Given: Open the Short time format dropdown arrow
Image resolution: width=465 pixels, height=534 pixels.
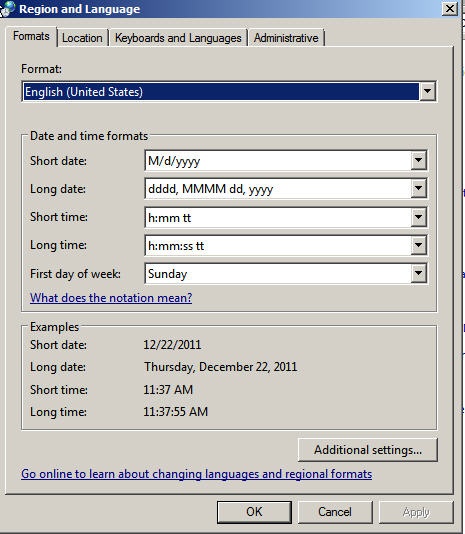Looking at the screenshot, I should [x=418, y=217].
